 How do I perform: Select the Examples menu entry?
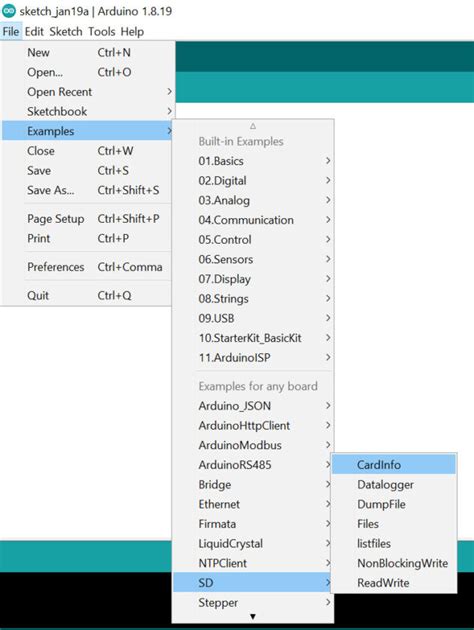point(88,131)
